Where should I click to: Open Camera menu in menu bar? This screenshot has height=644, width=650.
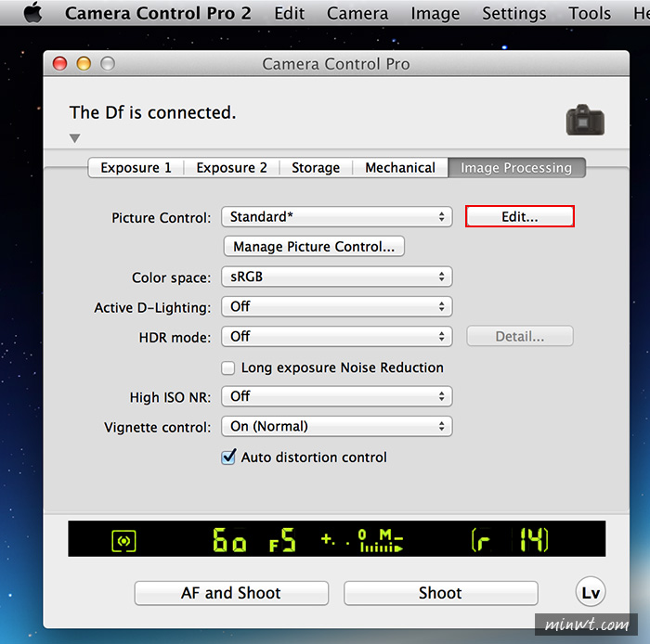pos(357,13)
